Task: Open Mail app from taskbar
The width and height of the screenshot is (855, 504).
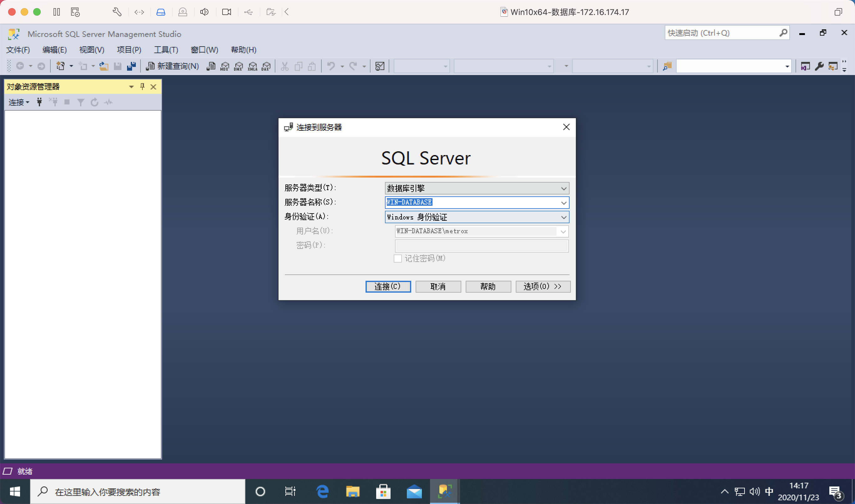Action: pos(414,491)
